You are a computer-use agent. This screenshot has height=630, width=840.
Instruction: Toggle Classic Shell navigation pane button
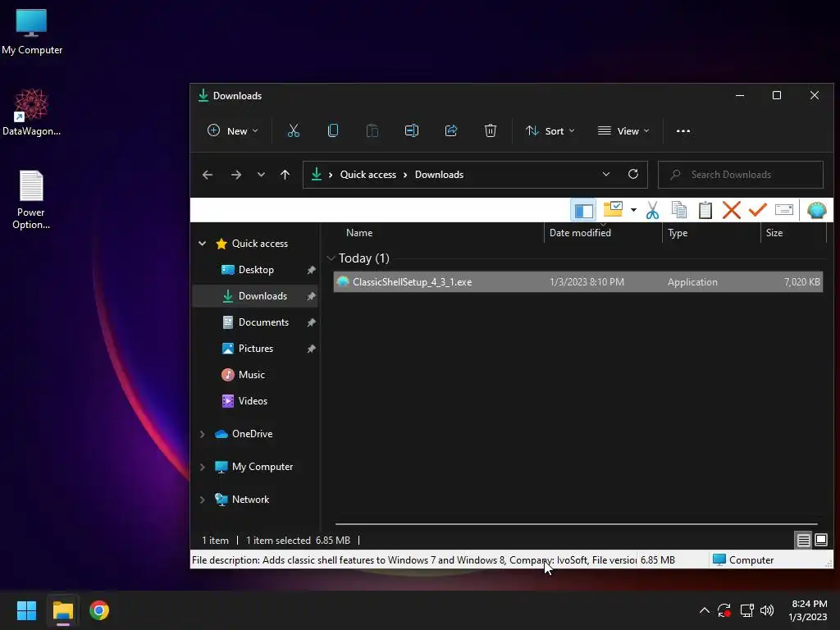[x=583, y=210]
